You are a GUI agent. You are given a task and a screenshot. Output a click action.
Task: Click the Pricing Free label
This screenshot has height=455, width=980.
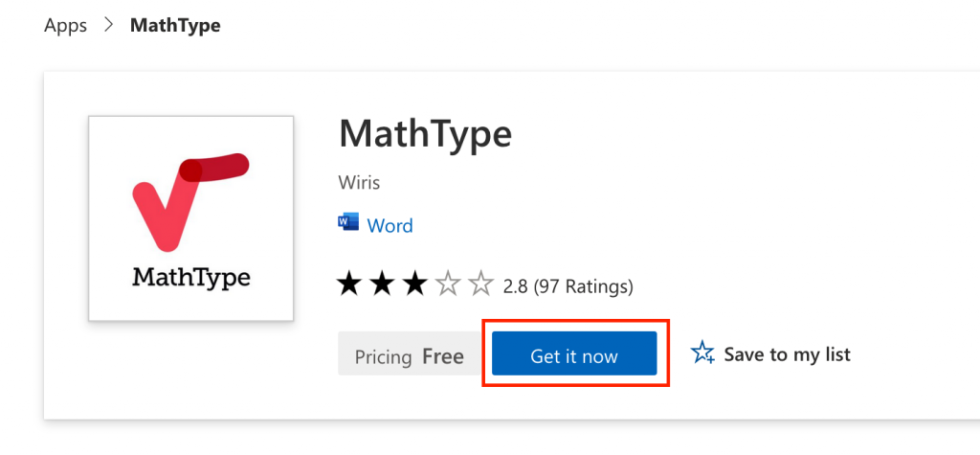pos(409,356)
